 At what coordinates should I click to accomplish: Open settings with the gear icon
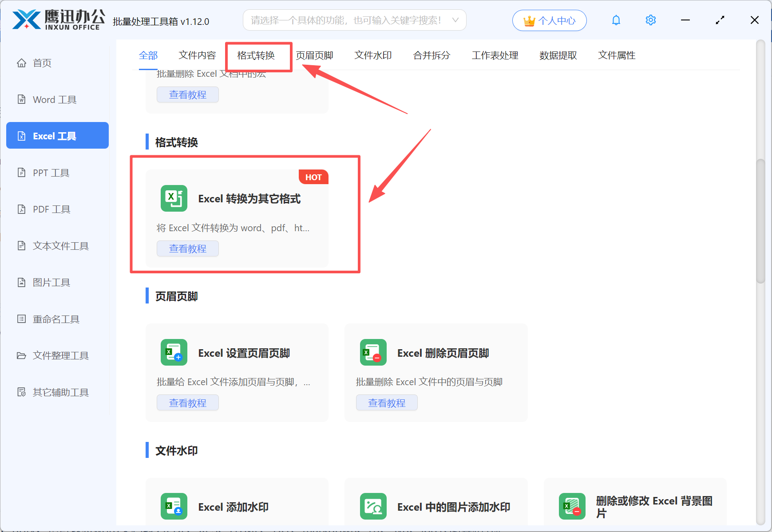point(650,20)
